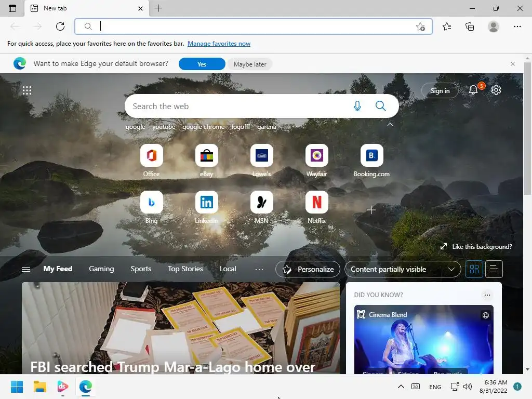Open a new browser tab
The width and height of the screenshot is (532, 399).
tap(158, 8)
